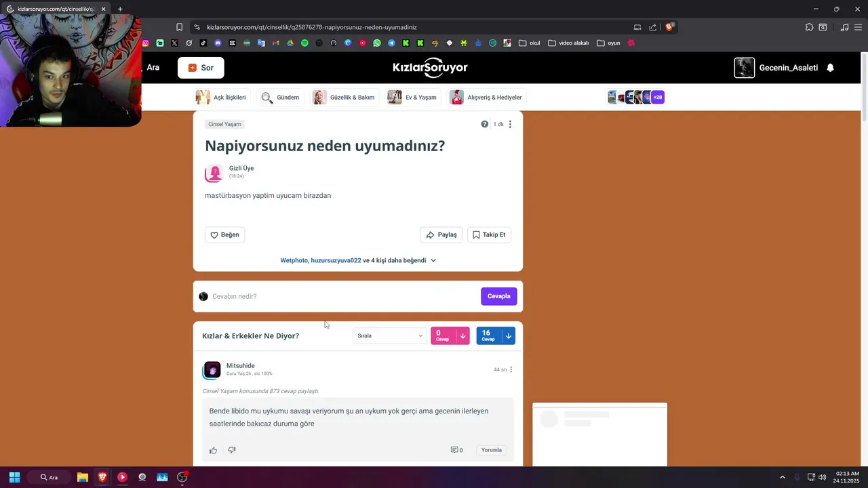Open the Ev & Yaşam category
The width and height of the screenshot is (868, 488).
point(413,97)
